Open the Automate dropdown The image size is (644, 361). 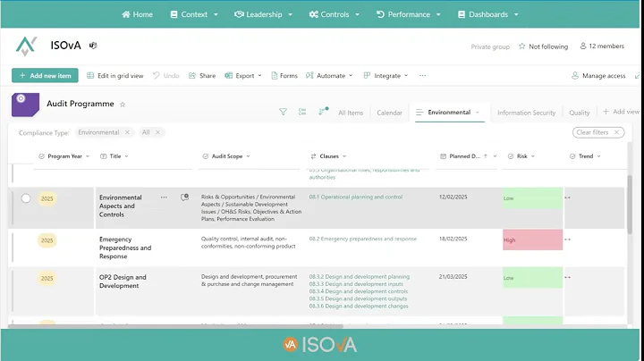(x=329, y=75)
